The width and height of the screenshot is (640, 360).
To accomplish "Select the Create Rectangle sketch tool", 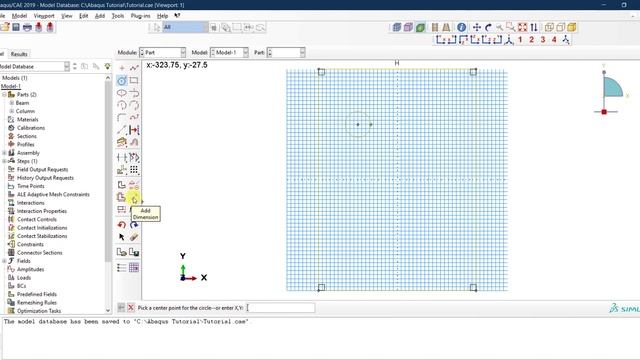I will tap(134, 80).
